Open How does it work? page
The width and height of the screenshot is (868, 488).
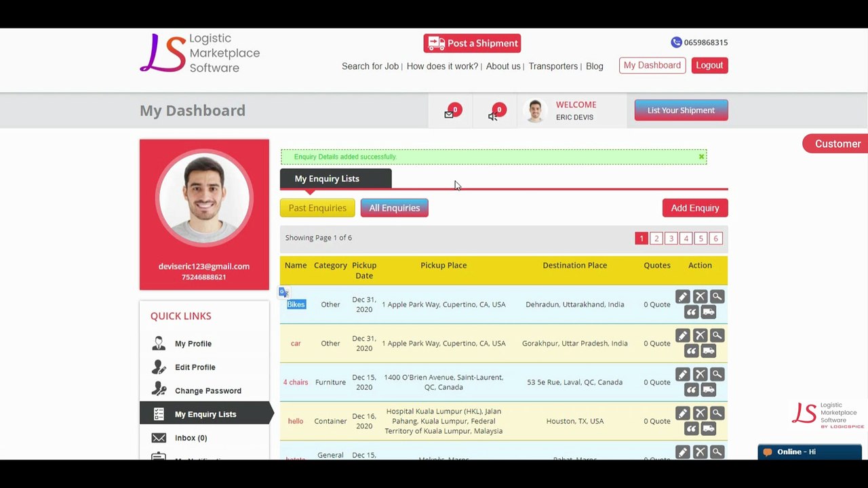pyautogui.click(x=442, y=66)
